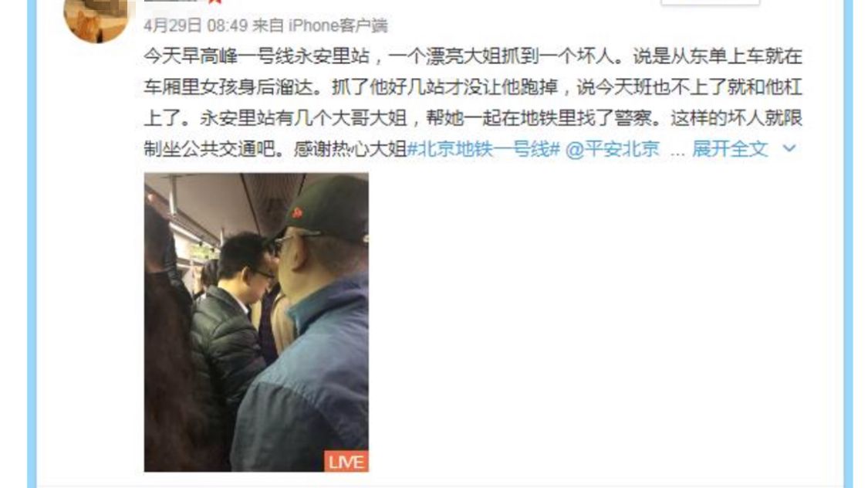This screenshot has width=868, height=488.
Task: Click the post line starting 车厢里女孩
Action: click(473, 87)
